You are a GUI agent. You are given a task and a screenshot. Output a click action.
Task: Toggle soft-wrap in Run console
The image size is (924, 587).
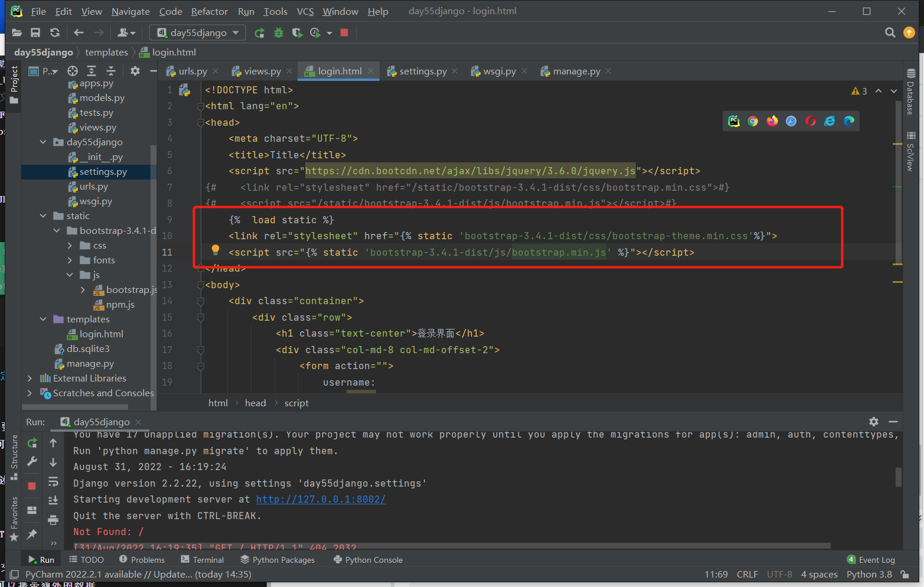tap(53, 481)
